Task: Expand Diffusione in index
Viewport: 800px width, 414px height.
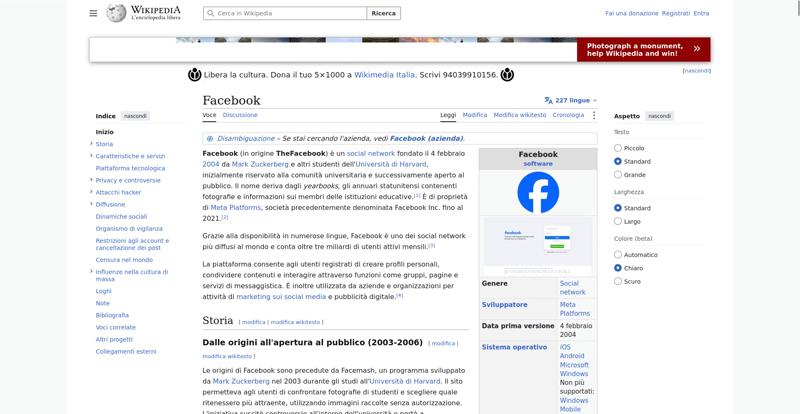Action: click(91, 204)
